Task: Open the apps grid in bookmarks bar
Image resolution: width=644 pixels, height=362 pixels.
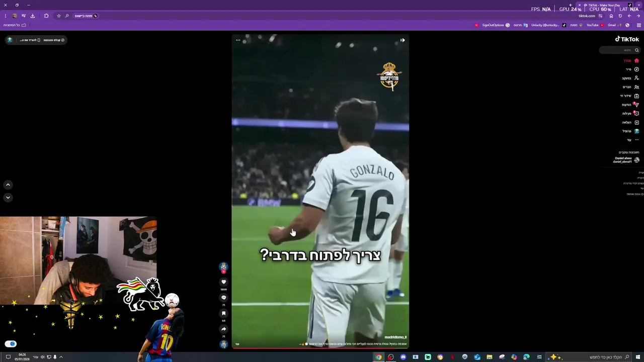Action: (638, 25)
